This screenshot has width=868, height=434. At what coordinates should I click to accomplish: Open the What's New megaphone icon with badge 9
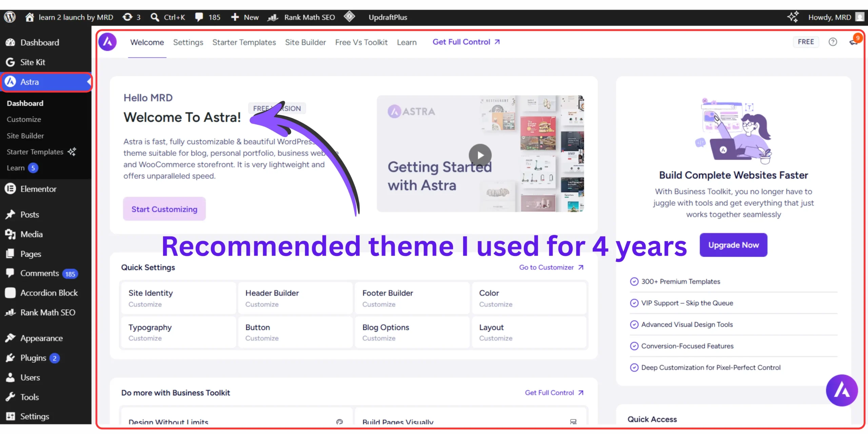854,41
